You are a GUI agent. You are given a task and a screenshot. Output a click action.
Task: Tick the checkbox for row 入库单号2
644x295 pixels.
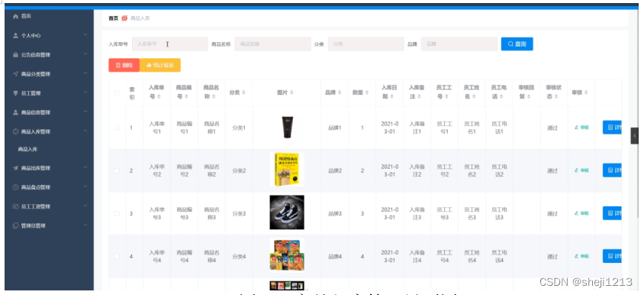pos(117,170)
